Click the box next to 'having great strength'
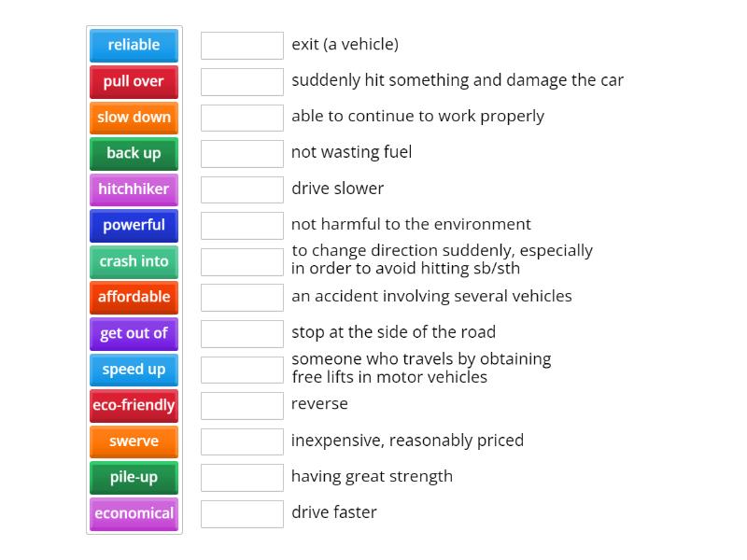Image resolution: width=747 pixels, height=560 pixels. [x=242, y=476]
